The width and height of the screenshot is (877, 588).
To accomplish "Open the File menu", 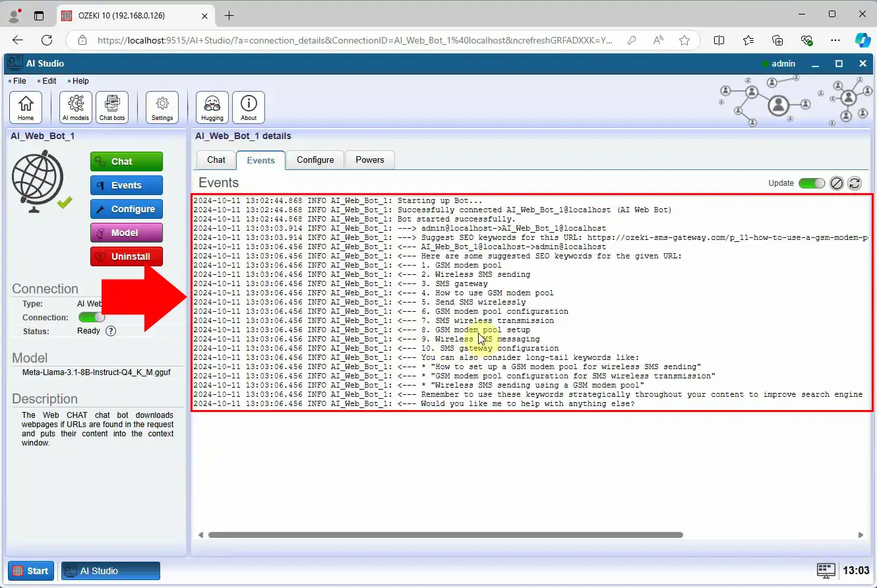I will pos(18,81).
